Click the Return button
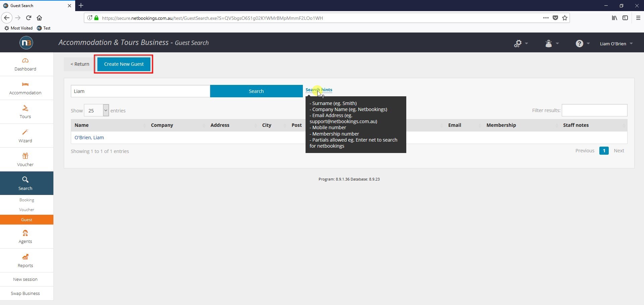This screenshot has height=305, width=644. [x=80, y=64]
